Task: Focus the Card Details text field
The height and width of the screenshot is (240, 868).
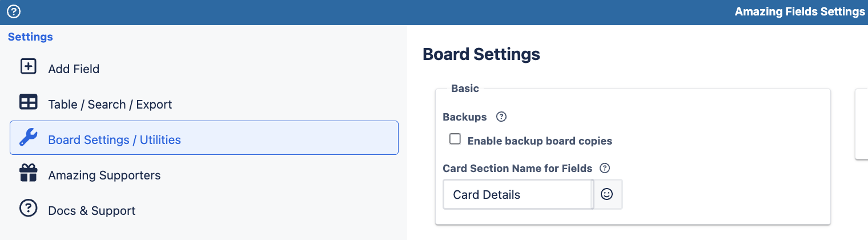Action: point(518,194)
